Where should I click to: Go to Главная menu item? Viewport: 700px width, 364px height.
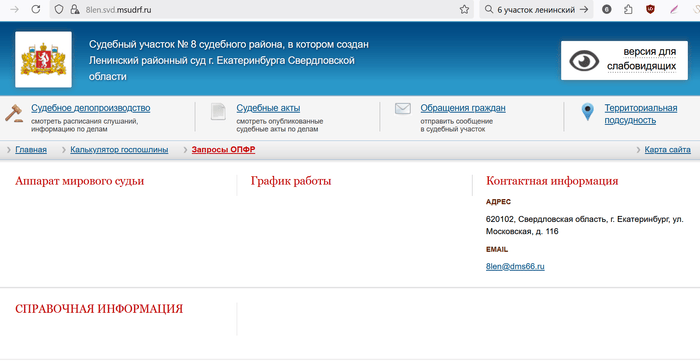click(x=31, y=150)
